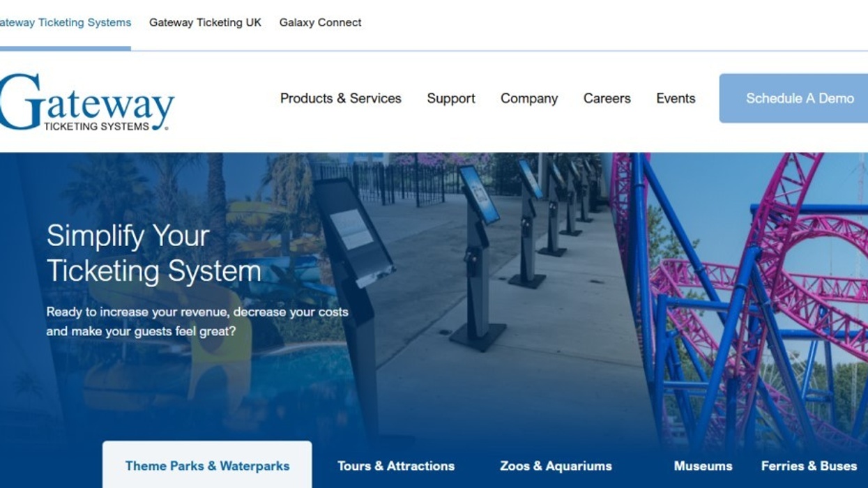Select the Tours & Attractions category
The height and width of the screenshot is (488, 868).
tap(396, 466)
